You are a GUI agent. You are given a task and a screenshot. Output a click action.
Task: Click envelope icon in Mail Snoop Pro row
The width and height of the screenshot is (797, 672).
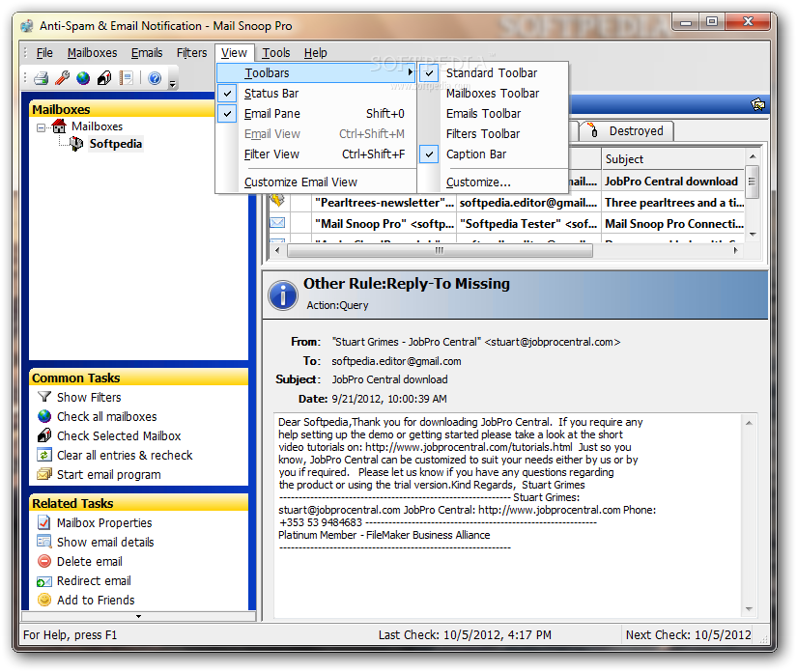click(x=277, y=223)
